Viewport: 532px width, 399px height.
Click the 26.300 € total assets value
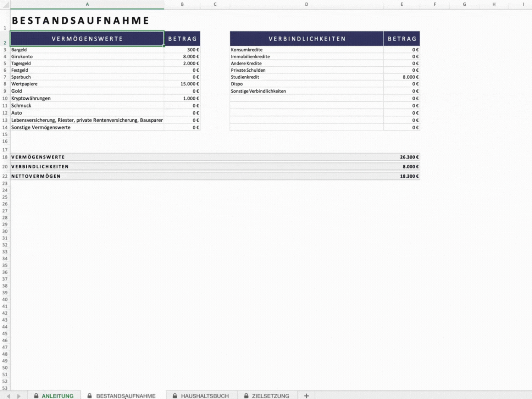[409, 157]
